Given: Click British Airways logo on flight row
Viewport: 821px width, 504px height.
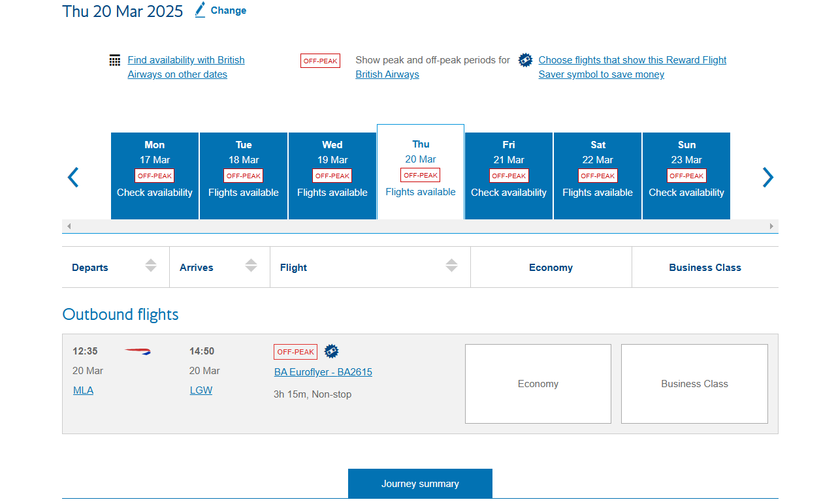Looking at the screenshot, I should [x=138, y=351].
